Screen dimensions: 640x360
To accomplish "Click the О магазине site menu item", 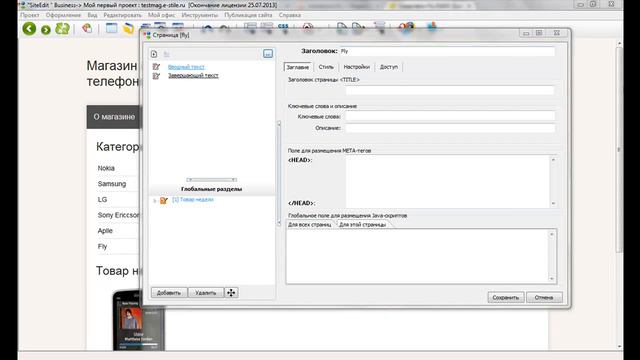I will (x=114, y=117).
